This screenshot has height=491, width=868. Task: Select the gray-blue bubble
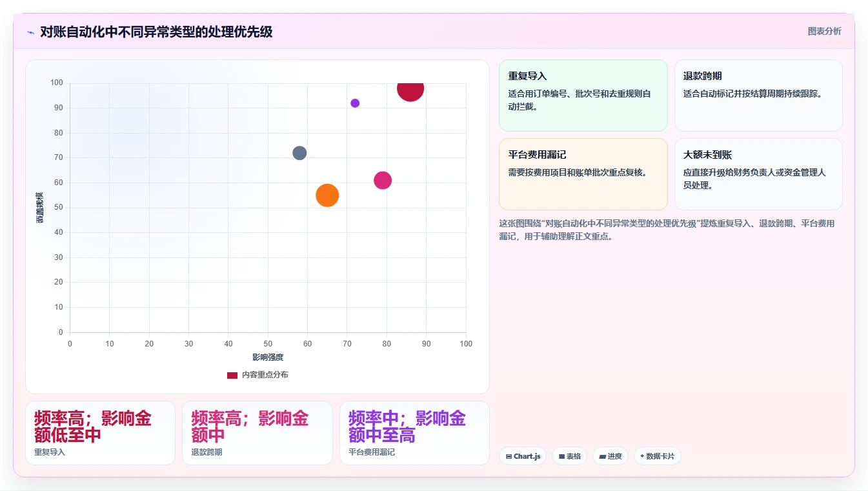pyautogui.click(x=299, y=153)
